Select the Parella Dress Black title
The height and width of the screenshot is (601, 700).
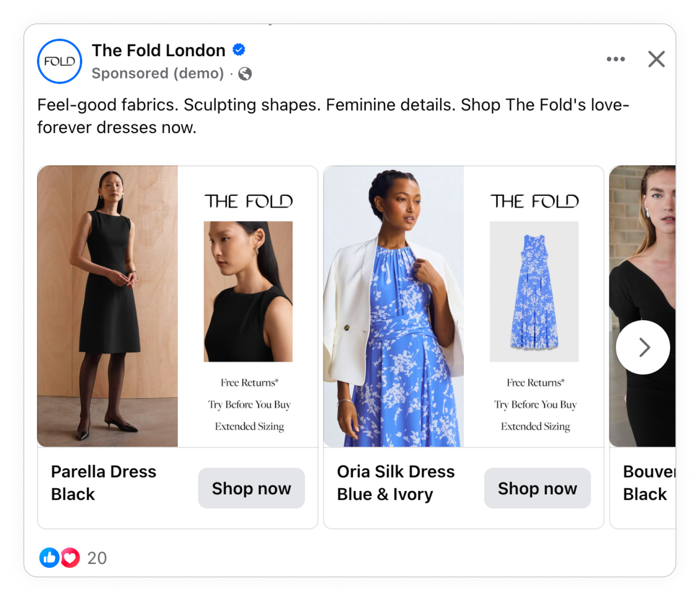click(103, 483)
